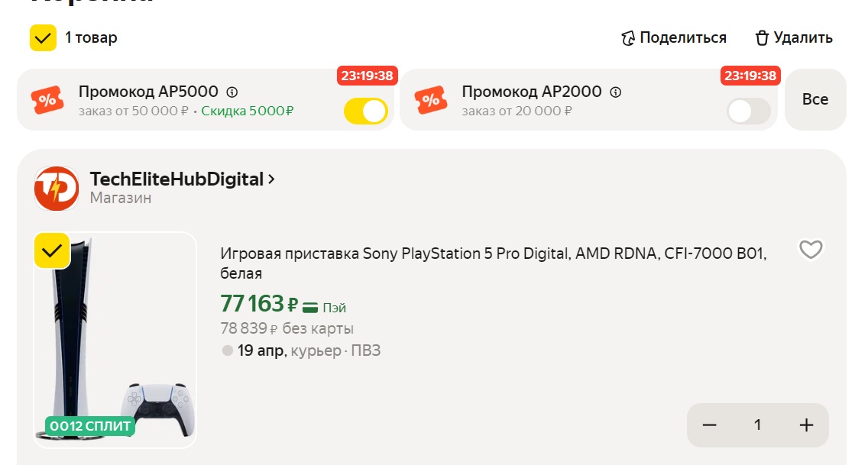868x465 pixels.
Task: Click the PlayStation 5 product thumbnail
Action: tap(115, 336)
